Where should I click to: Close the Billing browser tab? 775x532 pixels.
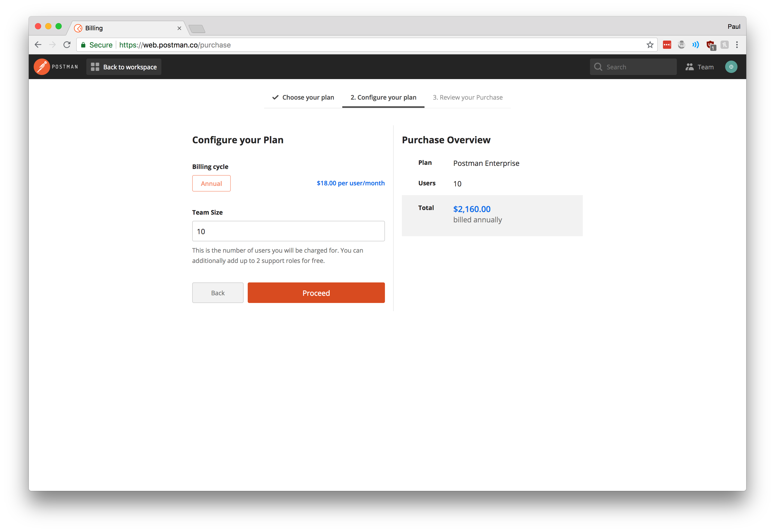pos(179,28)
